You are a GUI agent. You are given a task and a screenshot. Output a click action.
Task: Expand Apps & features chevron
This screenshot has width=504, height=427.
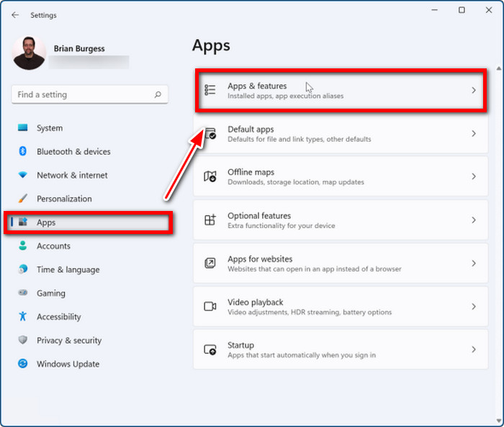click(x=474, y=90)
